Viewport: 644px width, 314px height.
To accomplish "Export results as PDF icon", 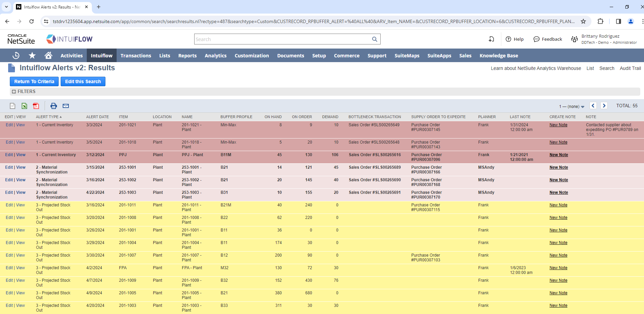I will tap(36, 106).
